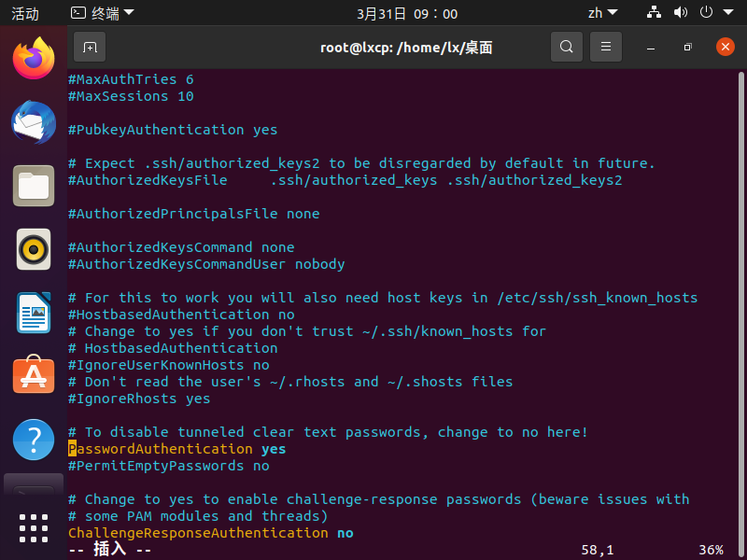Open the zh input source dropdown
The image size is (747, 560).
tap(602, 13)
